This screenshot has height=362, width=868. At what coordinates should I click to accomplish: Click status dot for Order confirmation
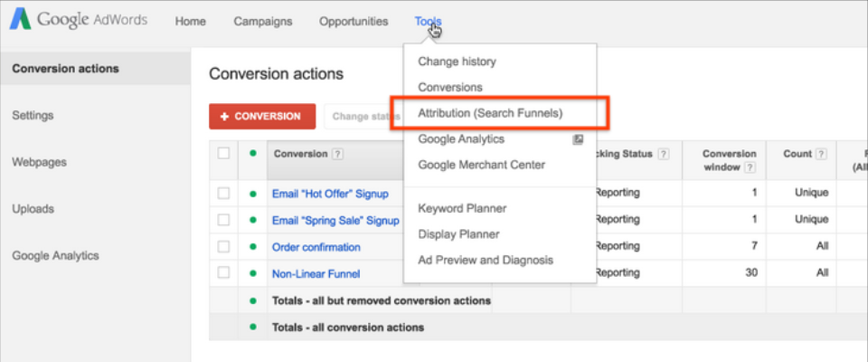click(x=253, y=247)
